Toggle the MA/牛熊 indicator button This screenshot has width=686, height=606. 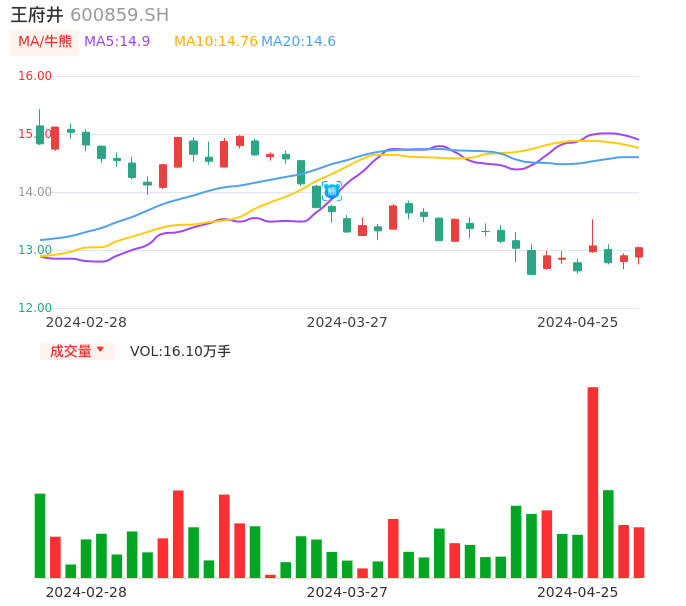(45, 42)
